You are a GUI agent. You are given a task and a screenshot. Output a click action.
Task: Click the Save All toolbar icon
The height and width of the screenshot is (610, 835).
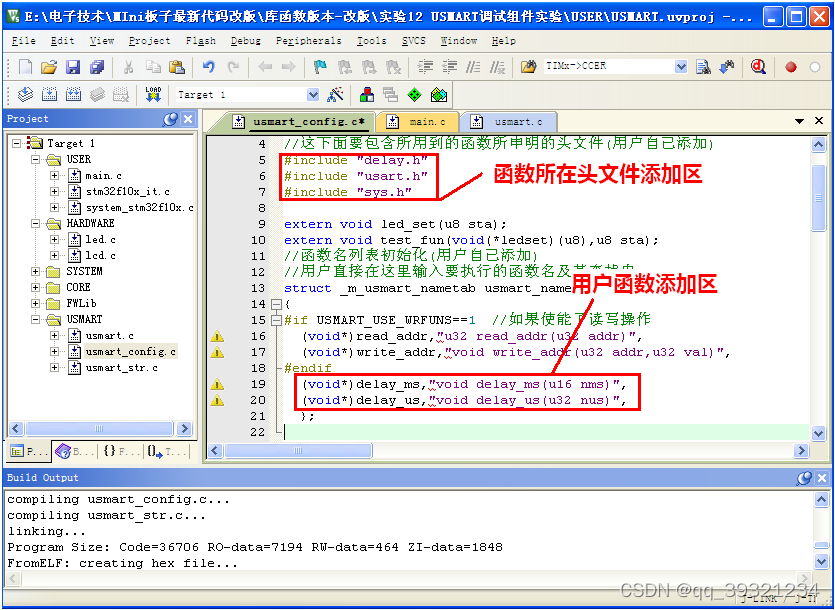coord(97,67)
